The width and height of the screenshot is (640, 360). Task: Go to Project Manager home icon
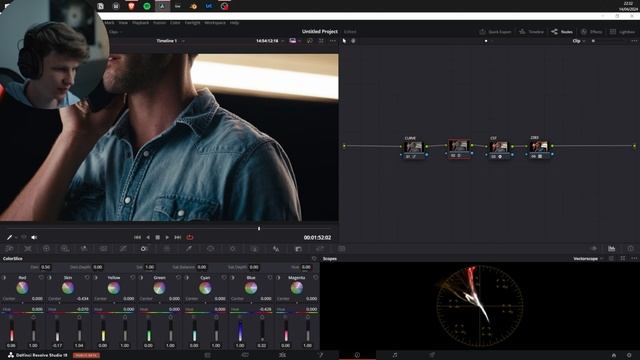(x=613, y=355)
